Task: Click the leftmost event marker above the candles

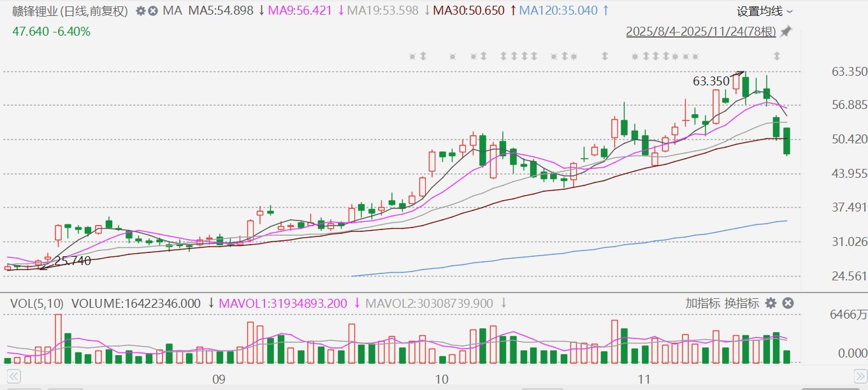Action: [x=412, y=57]
